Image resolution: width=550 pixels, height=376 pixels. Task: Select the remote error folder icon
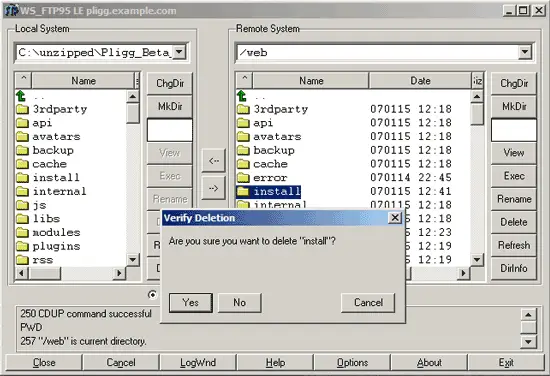click(243, 178)
